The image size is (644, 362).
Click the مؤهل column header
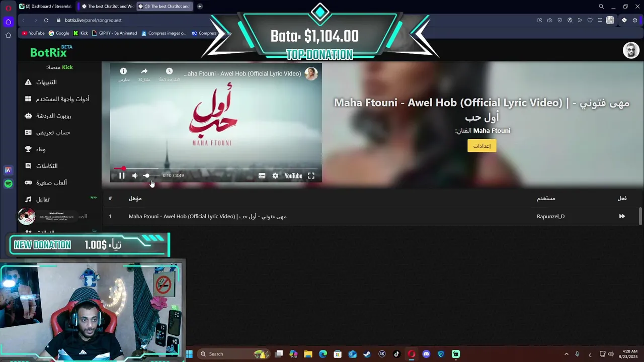(135, 198)
